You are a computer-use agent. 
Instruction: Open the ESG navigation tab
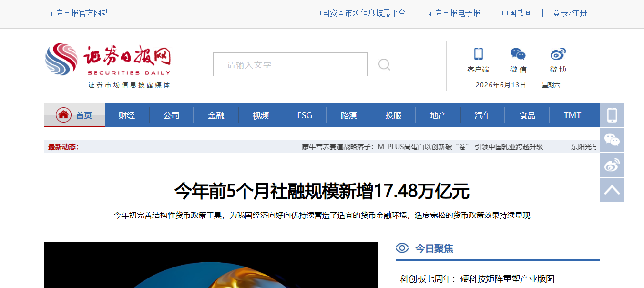click(x=305, y=115)
